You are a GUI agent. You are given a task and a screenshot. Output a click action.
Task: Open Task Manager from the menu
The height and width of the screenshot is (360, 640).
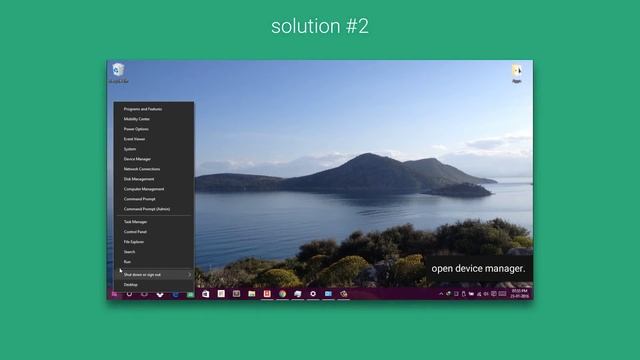click(x=154, y=222)
